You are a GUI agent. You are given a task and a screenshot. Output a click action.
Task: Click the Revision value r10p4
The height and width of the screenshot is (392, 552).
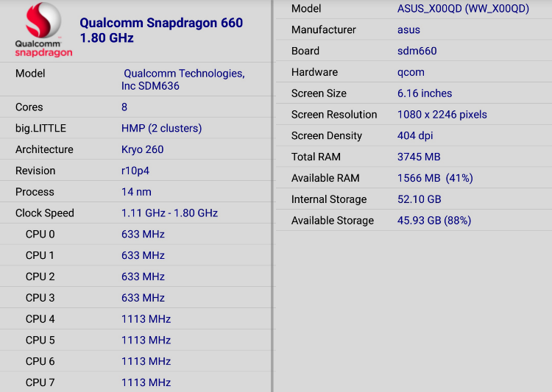pyautogui.click(x=135, y=171)
